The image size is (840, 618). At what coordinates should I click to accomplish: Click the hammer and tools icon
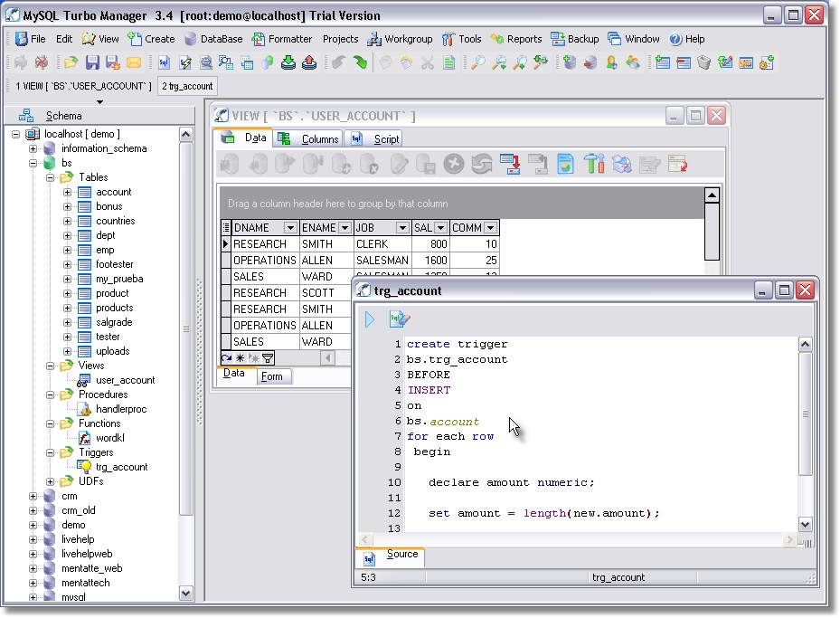tap(593, 164)
